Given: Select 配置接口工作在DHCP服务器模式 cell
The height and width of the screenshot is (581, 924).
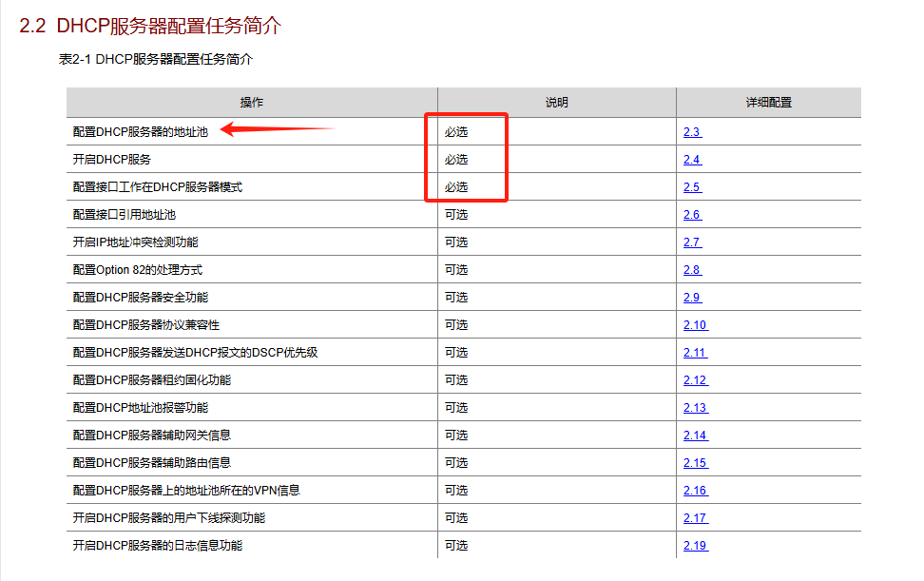Looking at the screenshot, I should click(158, 187).
